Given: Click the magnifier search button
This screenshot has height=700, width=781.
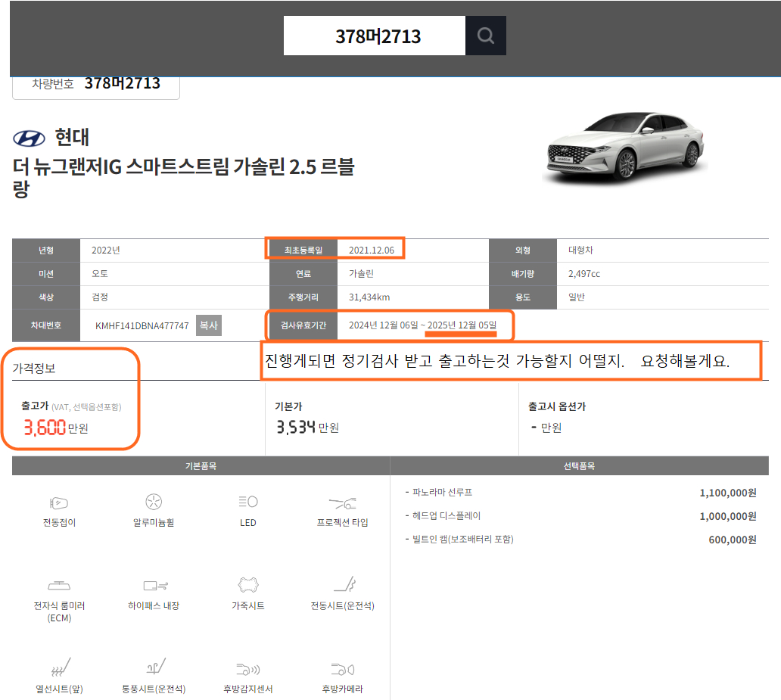Looking at the screenshot, I should pyautogui.click(x=486, y=36).
